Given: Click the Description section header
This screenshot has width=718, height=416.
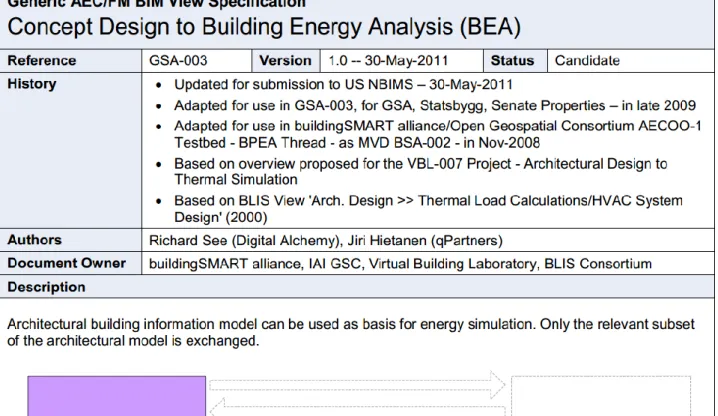Looking at the screenshot, I should pyautogui.click(x=46, y=287).
